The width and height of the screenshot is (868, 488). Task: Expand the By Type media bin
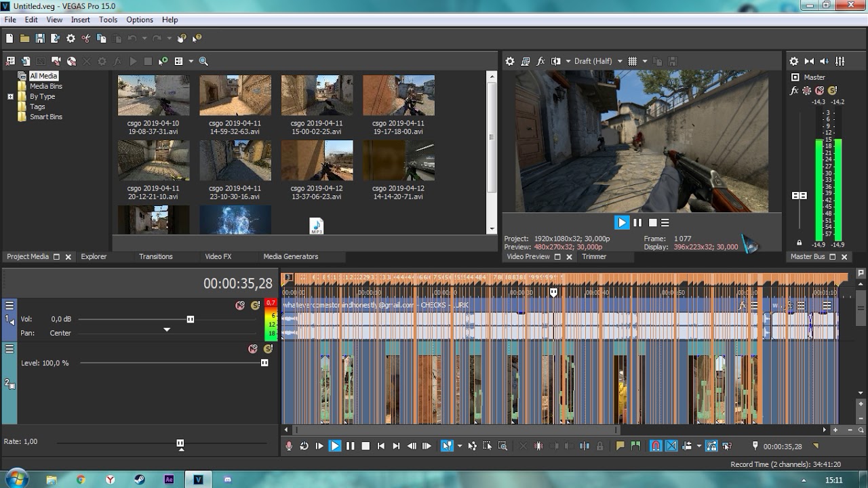pos(10,97)
